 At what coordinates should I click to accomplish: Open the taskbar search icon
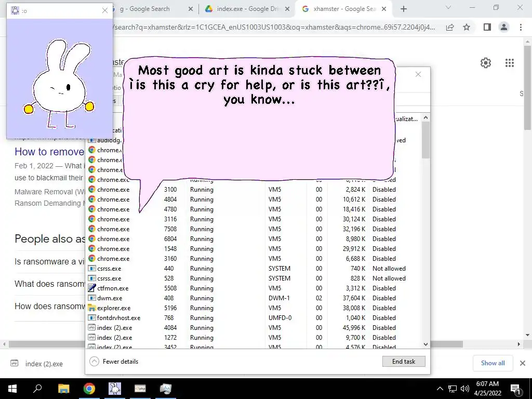(37, 389)
